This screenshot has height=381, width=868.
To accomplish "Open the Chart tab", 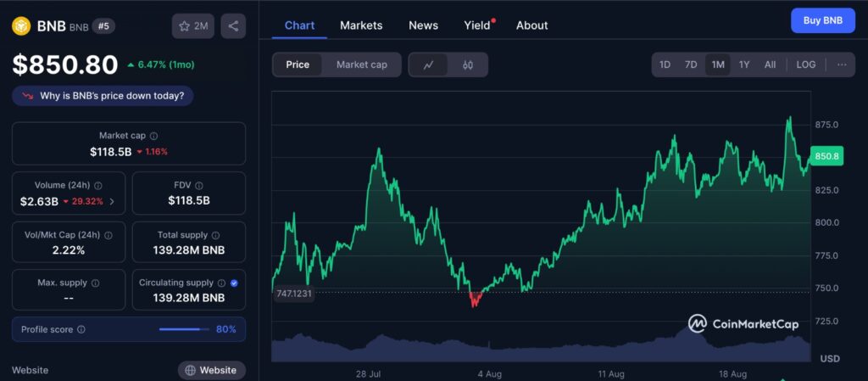I will pyautogui.click(x=299, y=25).
